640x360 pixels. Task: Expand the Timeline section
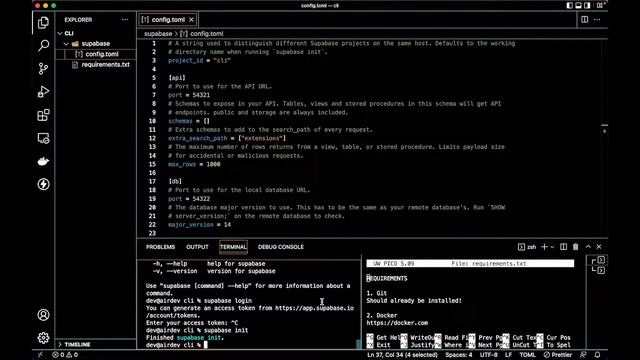tap(60, 344)
